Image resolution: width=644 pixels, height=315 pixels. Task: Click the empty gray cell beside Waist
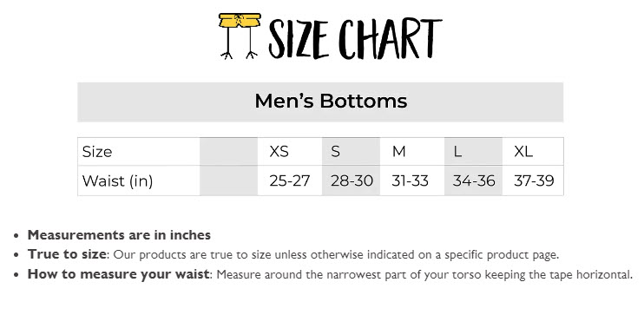[229, 180]
